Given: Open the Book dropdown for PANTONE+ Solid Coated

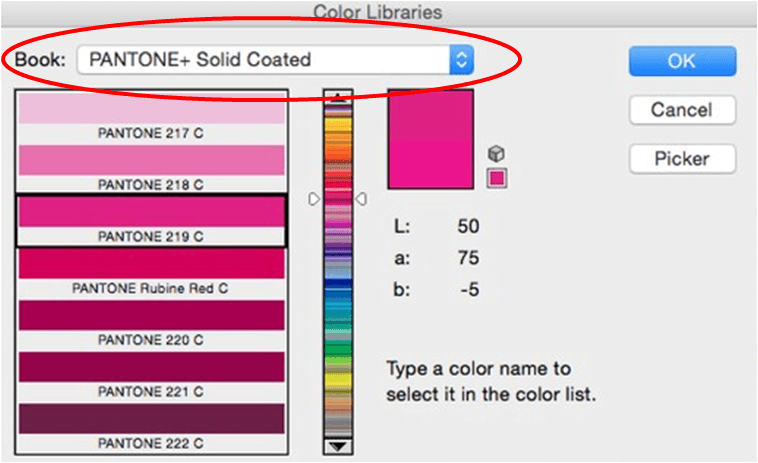Looking at the screenshot, I should pyautogui.click(x=274, y=59).
